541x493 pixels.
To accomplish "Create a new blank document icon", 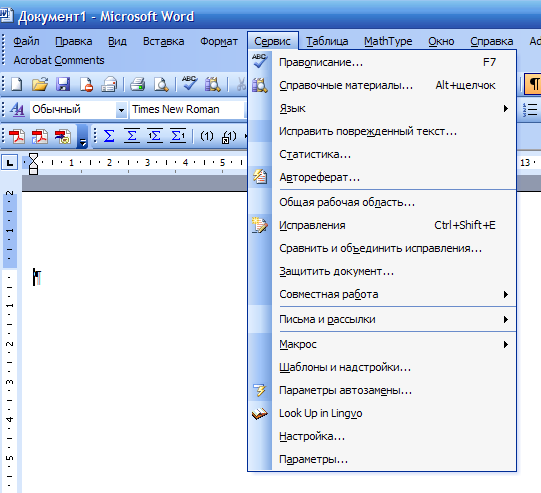I will pos(17,84).
